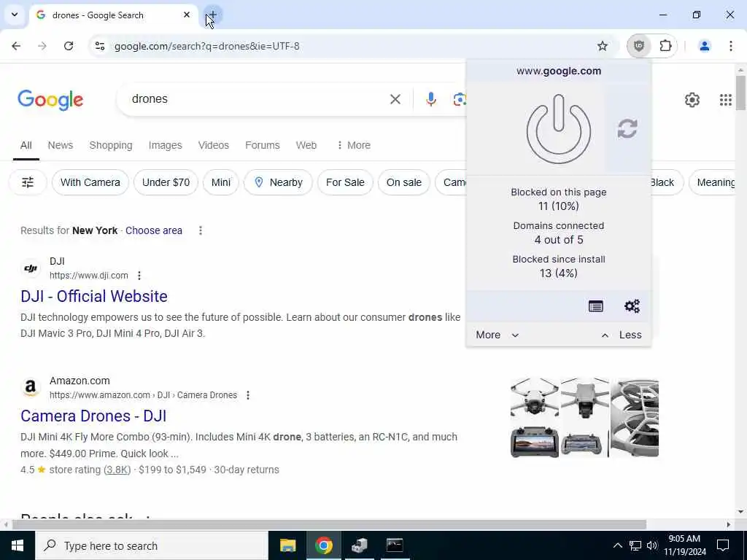The width and height of the screenshot is (747, 560).
Task: Select the All results tab
Action: point(26,145)
